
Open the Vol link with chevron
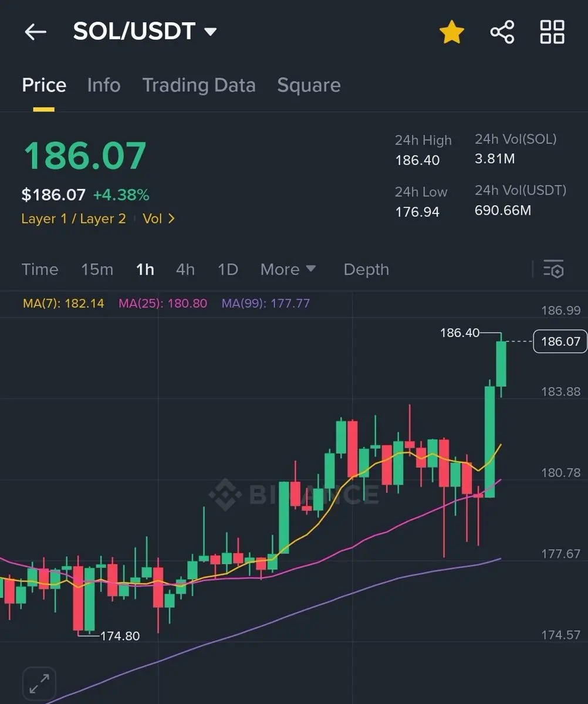[x=159, y=219]
